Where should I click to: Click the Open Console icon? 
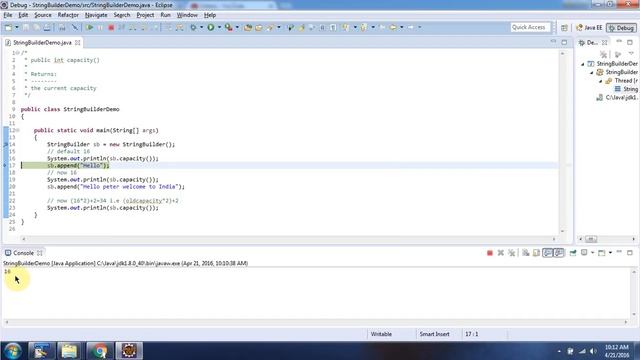coord(601,253)
